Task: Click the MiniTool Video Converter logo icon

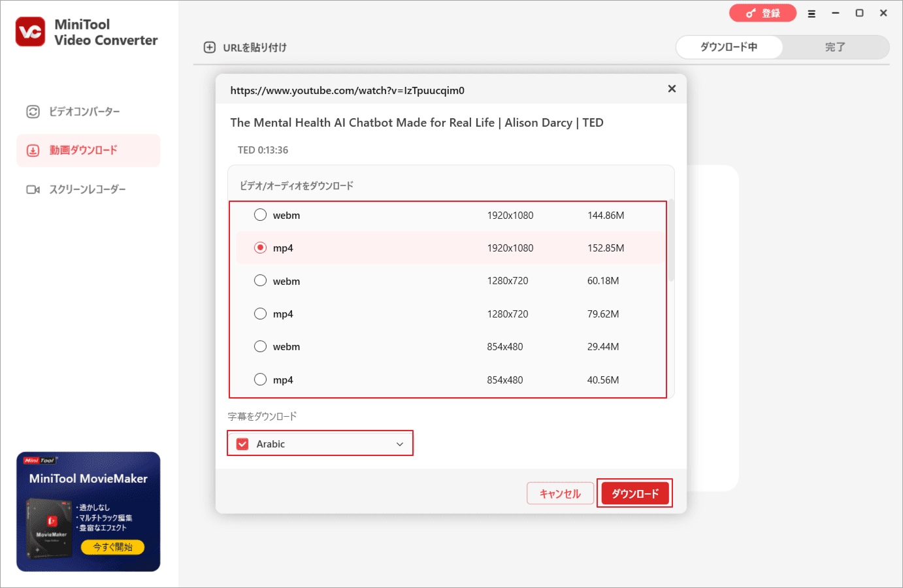Action: coord(30,32)
